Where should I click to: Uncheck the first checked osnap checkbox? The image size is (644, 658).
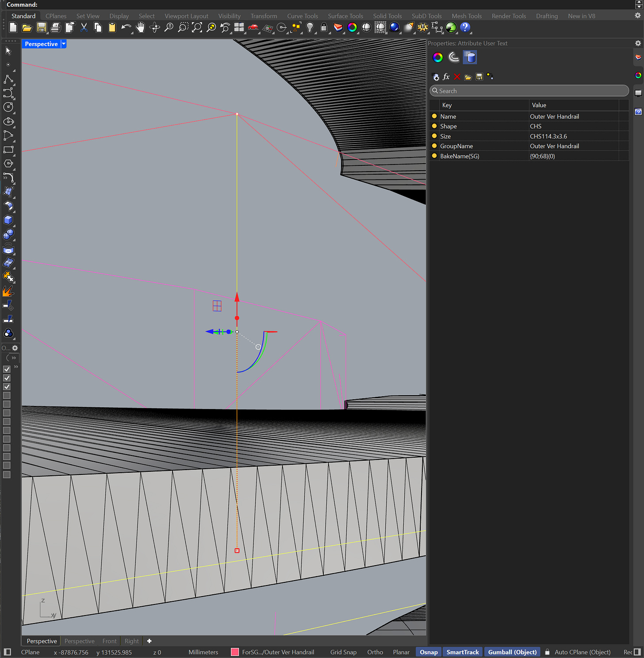(7, 369)
